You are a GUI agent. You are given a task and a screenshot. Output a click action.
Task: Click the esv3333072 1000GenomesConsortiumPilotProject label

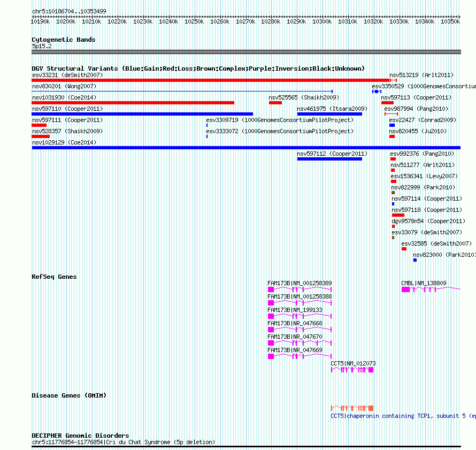(280, 131)
